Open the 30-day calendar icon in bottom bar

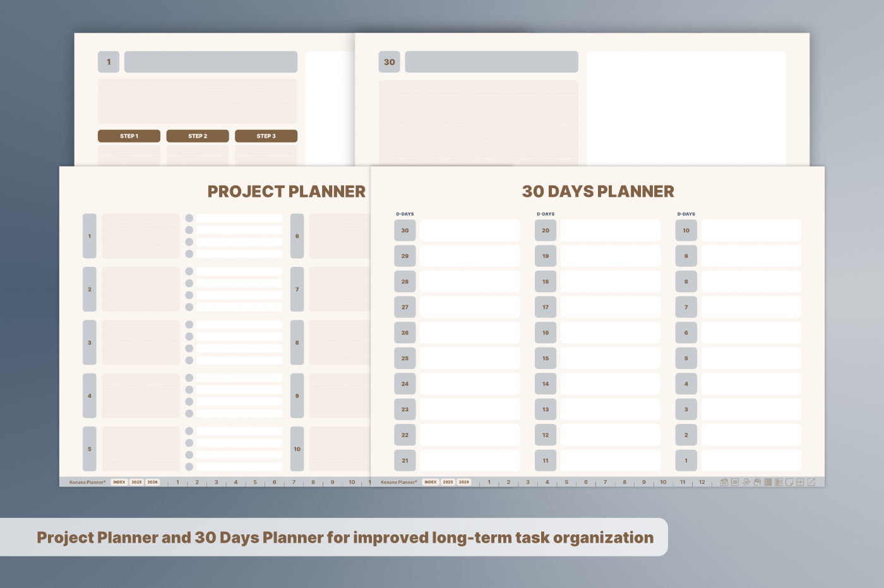pos(735,482)
